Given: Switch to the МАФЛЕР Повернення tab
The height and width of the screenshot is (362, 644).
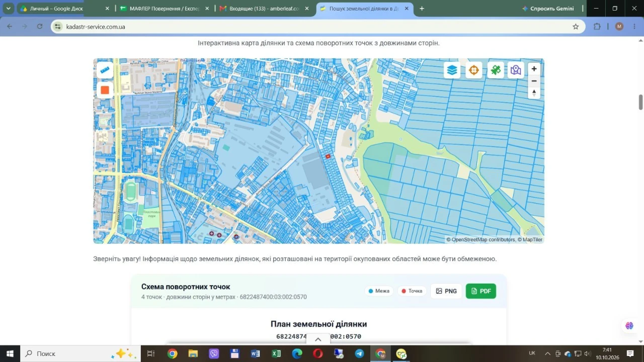Looking at the screenshot, I should coord(165,9).
